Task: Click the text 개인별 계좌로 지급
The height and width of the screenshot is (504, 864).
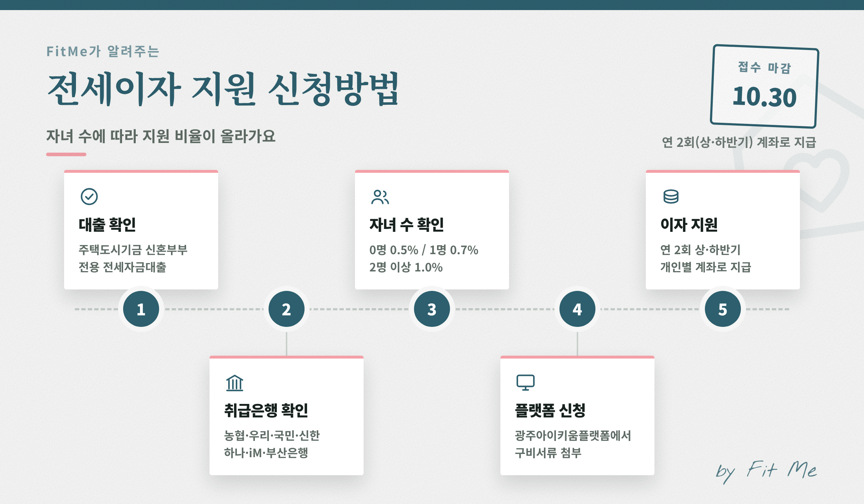Action: [706, 267]
